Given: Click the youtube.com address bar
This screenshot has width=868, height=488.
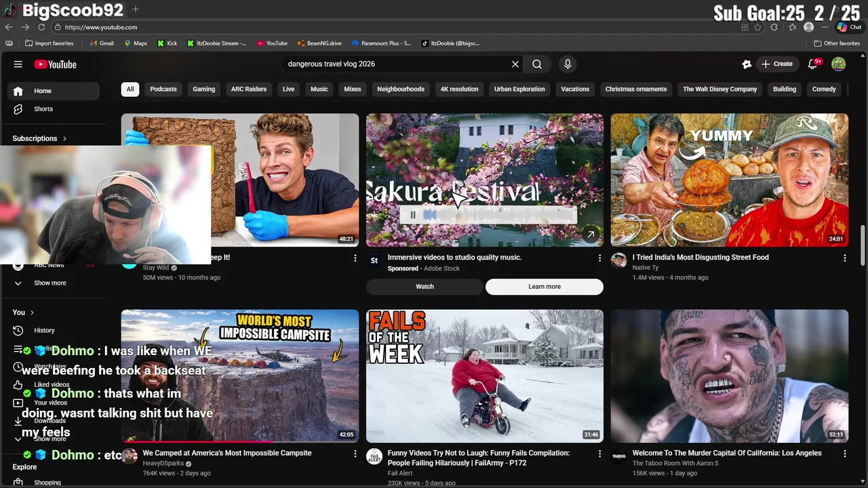Looking at the screenshot, I should pyautogui.click(x=393, y=27).
